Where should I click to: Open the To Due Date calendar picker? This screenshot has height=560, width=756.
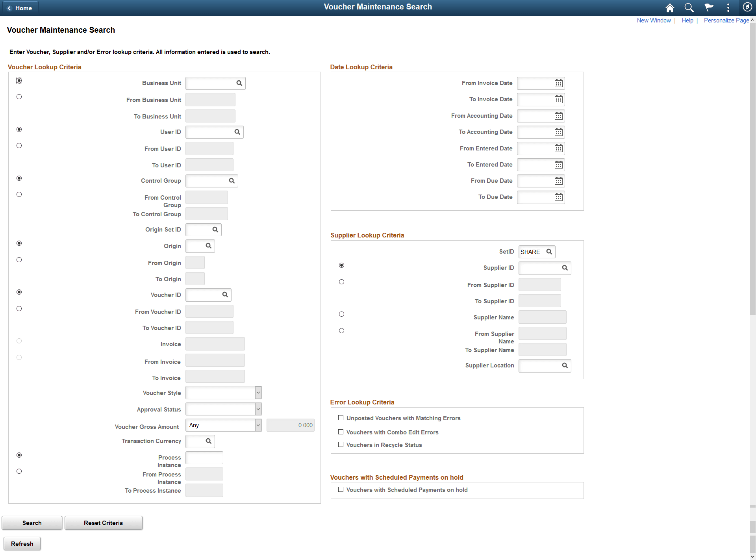coord(558,197)
